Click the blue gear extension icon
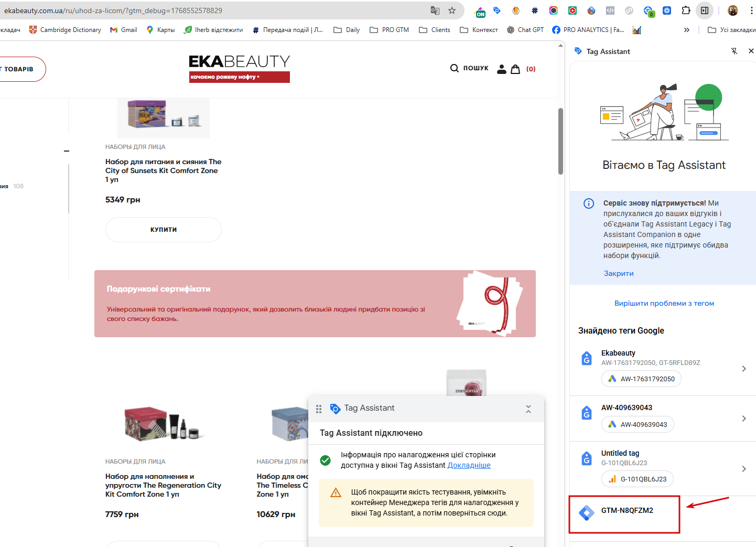 (x=667, y=10)
